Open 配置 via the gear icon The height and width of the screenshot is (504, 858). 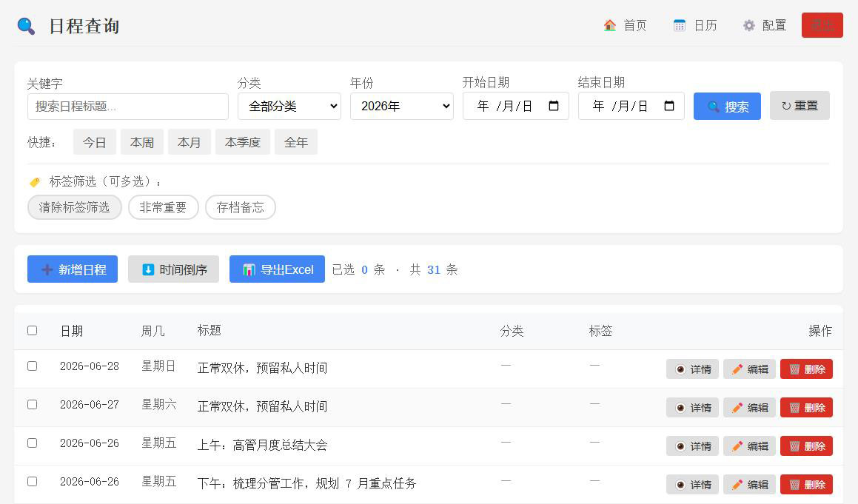pyautogui.click(x=748, y=25)
